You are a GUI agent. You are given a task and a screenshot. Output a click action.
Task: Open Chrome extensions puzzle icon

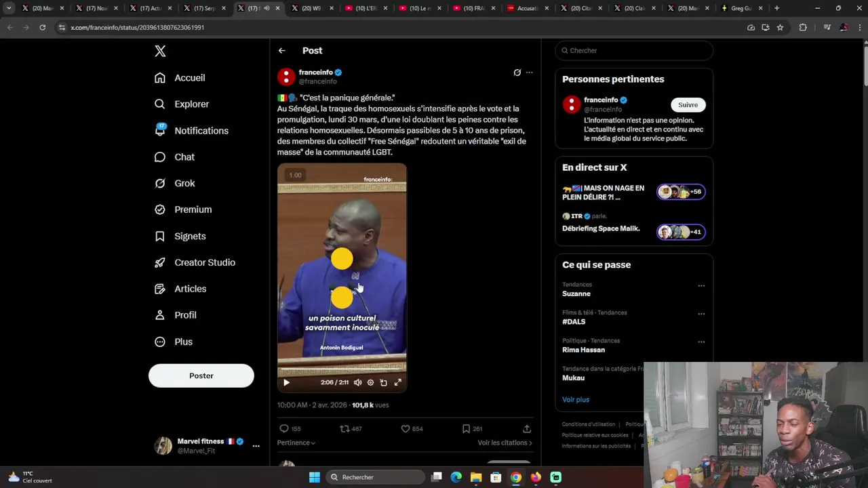click(803, 27)
